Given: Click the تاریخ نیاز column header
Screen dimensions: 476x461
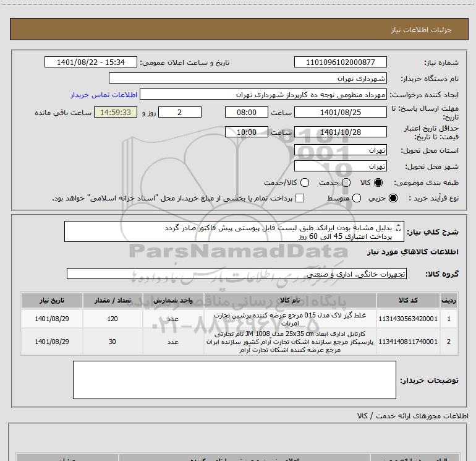Looking at the screenshot, I should coord(51,301).
